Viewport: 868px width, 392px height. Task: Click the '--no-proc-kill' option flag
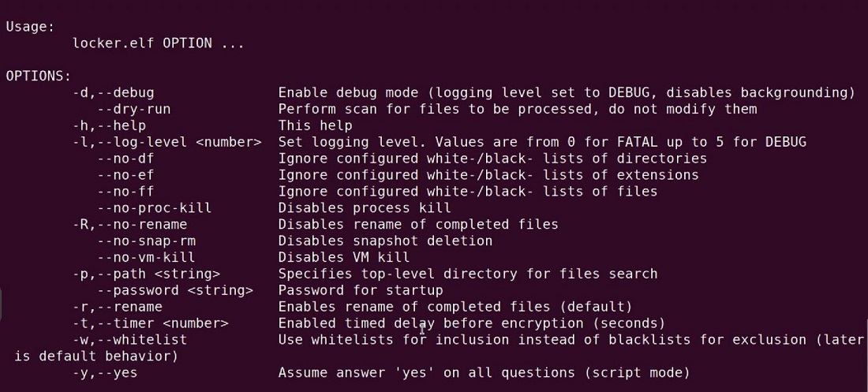click(155, 208)
